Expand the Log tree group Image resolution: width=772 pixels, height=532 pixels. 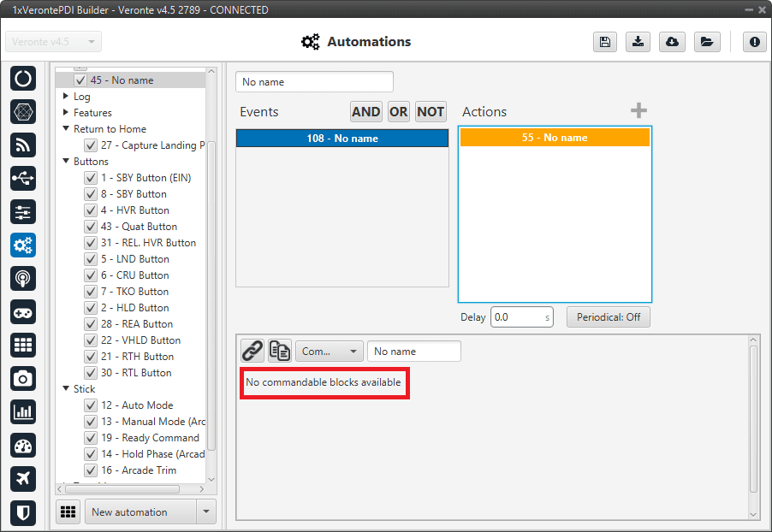[x=66, y=97]
